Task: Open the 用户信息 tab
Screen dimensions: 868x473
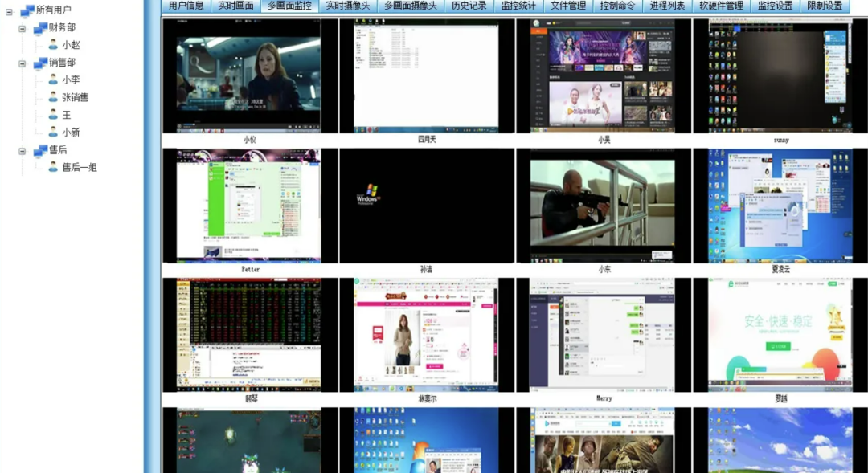Action: point(186,6)
